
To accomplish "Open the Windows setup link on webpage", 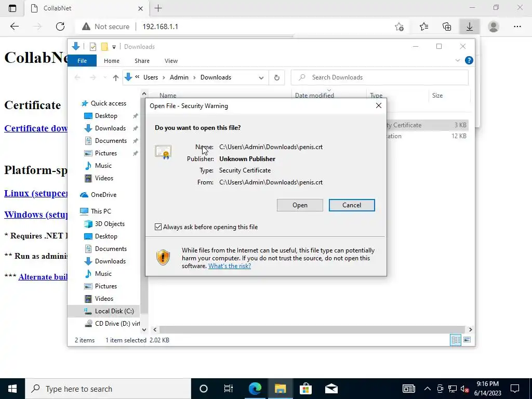I will point(36,215).
